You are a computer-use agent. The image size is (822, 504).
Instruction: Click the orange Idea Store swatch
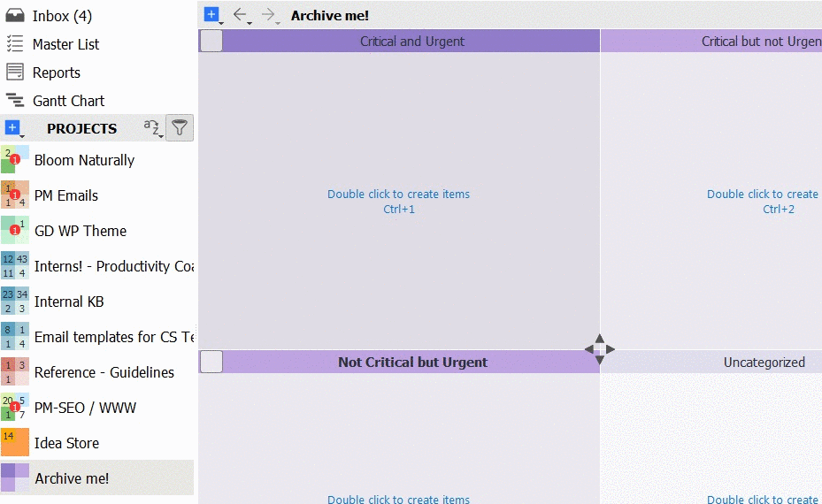tap(14, 443)
